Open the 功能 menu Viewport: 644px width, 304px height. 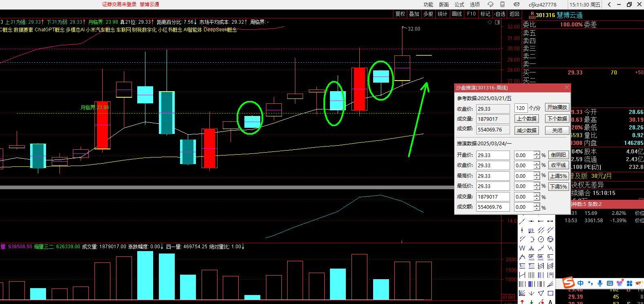coord(428,4)
